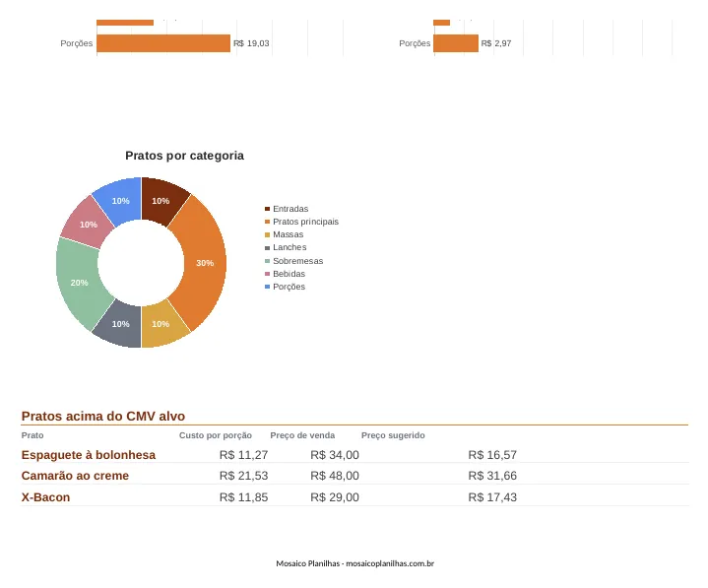Select the yellow 10% Massas slice

point(161,324)
